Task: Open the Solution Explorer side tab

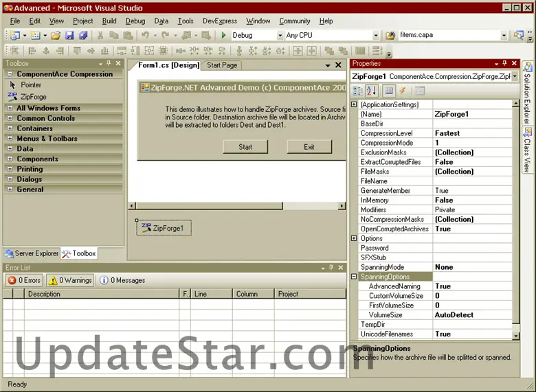Action: (x=528, y=93)
